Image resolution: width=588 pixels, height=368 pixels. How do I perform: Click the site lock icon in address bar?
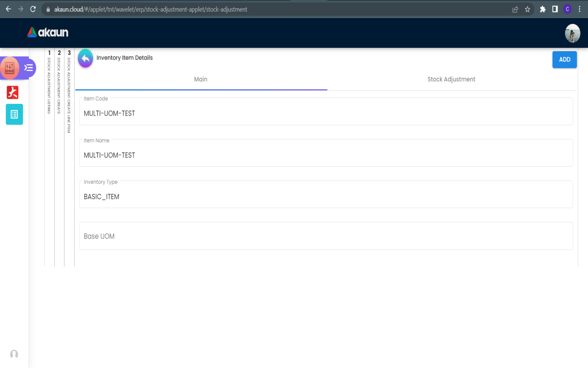(48, 9)
